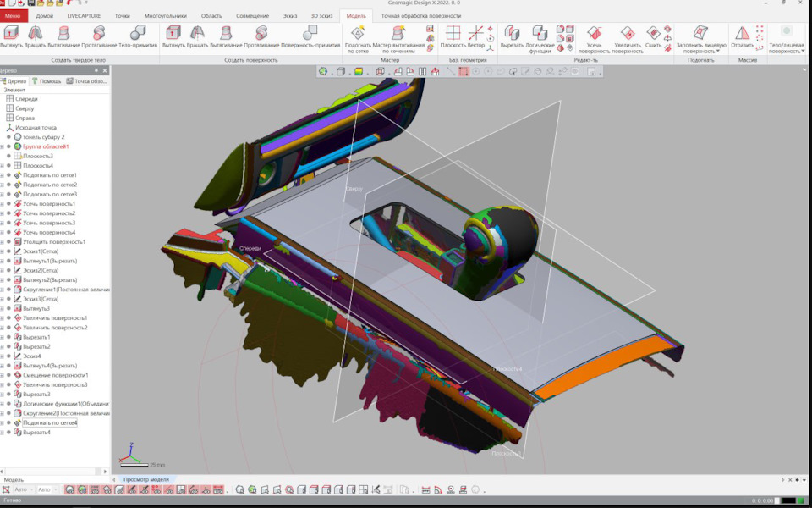812x508 pixels.
Task: Expand the Плоскость4 node
Action: (x=2, y=165)
